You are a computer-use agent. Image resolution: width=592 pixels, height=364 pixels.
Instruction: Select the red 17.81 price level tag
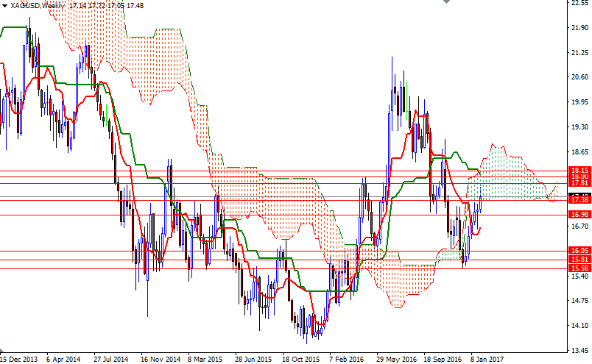point(579,183)
